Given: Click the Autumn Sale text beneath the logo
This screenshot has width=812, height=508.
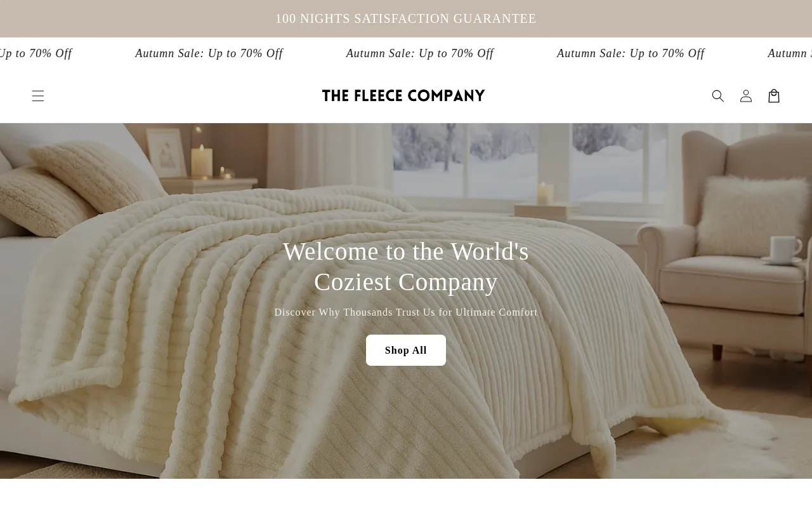Looking at the screenshot, I should coord(420,53).
